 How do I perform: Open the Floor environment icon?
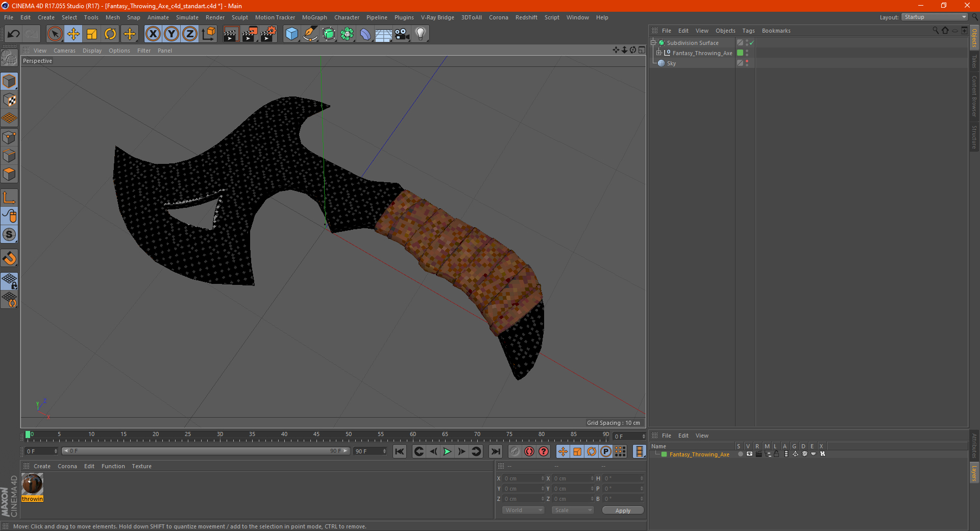tap(383, 34)
